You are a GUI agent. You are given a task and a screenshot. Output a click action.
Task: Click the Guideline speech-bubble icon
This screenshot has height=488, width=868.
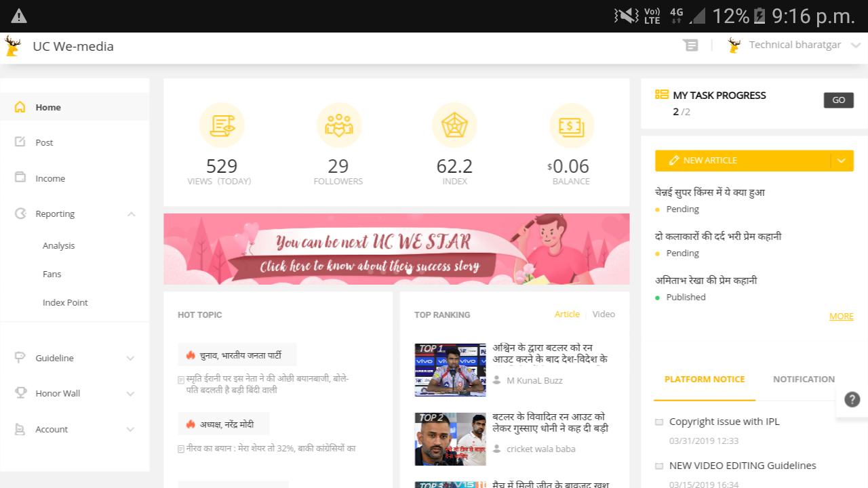20,357
